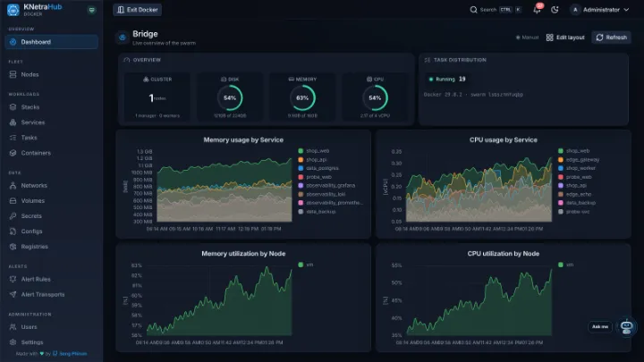Click the Networks icon in the sidebar
The width and height of the screenshot is (644, 362).
pyautogui.click(x=13, y=186)
